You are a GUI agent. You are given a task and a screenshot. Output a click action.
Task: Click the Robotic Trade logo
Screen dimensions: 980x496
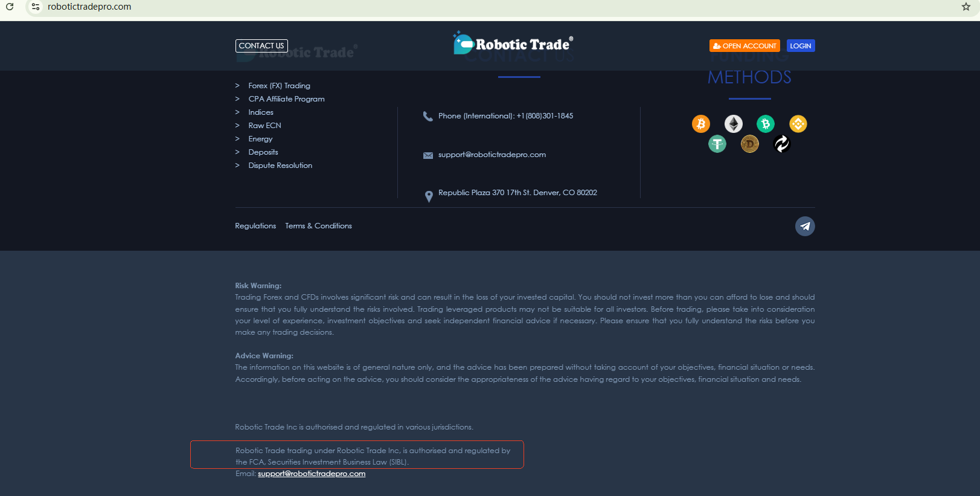coord(513,43)
